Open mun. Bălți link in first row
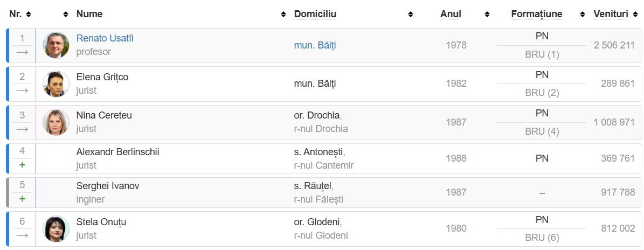This screenshot has height=250, width=644. tap(315, 45)
